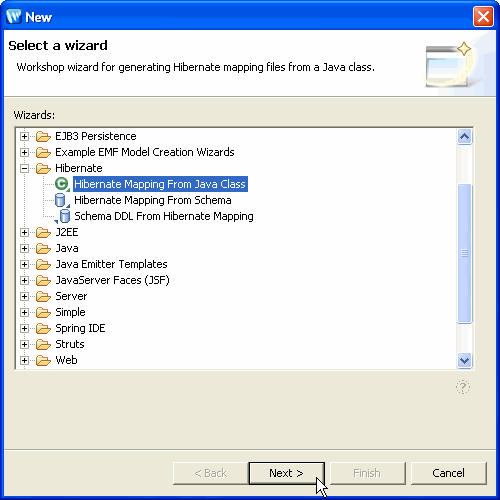
Task: Click the JavaServer Faces (JSF) folder icon
Action: tap(43, 280)
